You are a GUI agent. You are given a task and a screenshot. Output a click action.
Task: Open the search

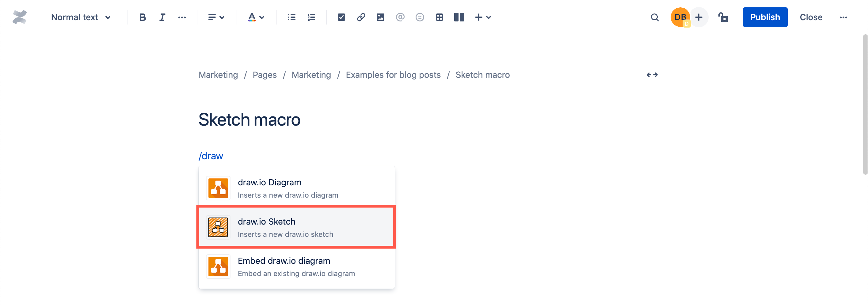pos(654,17)
